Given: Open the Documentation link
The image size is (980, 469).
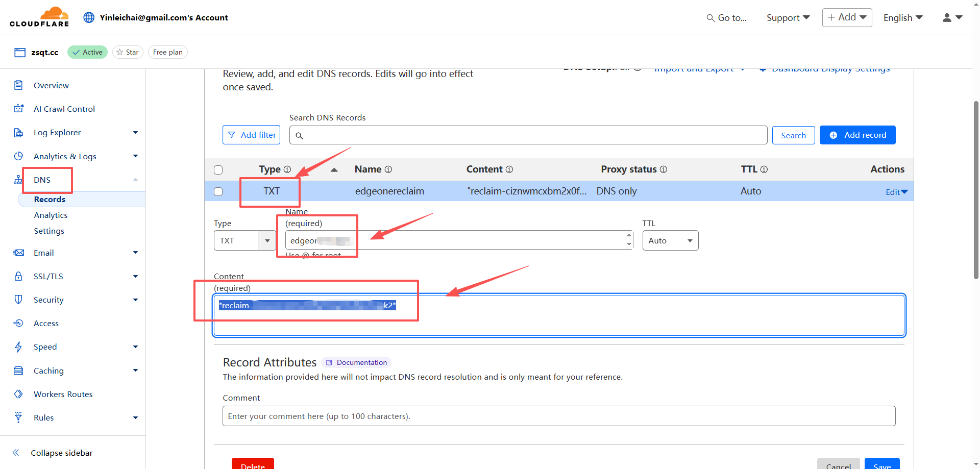Looking at the screenshot, I should tap(356, 362).
